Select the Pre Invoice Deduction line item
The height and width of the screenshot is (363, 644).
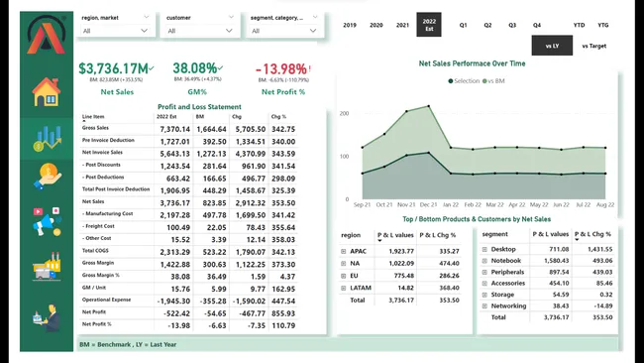point(108,140)
